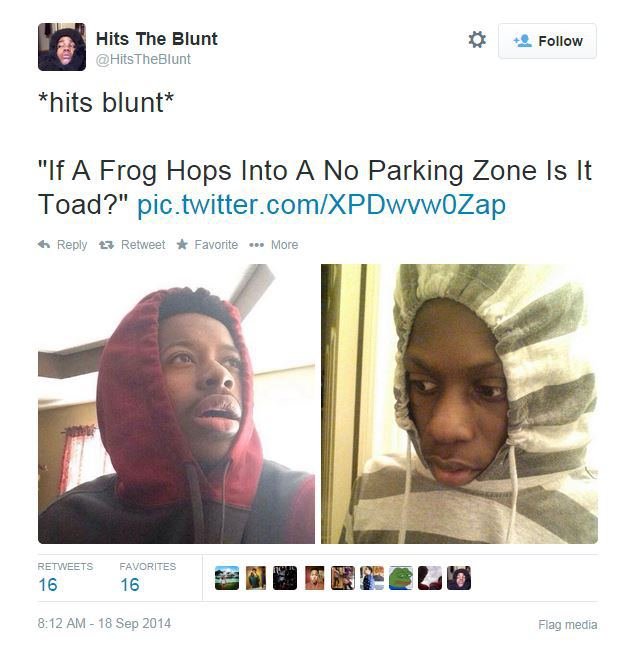Screen dimensions: 632x654
Task: Click the Follow button
Action: [x=547, y=41]
